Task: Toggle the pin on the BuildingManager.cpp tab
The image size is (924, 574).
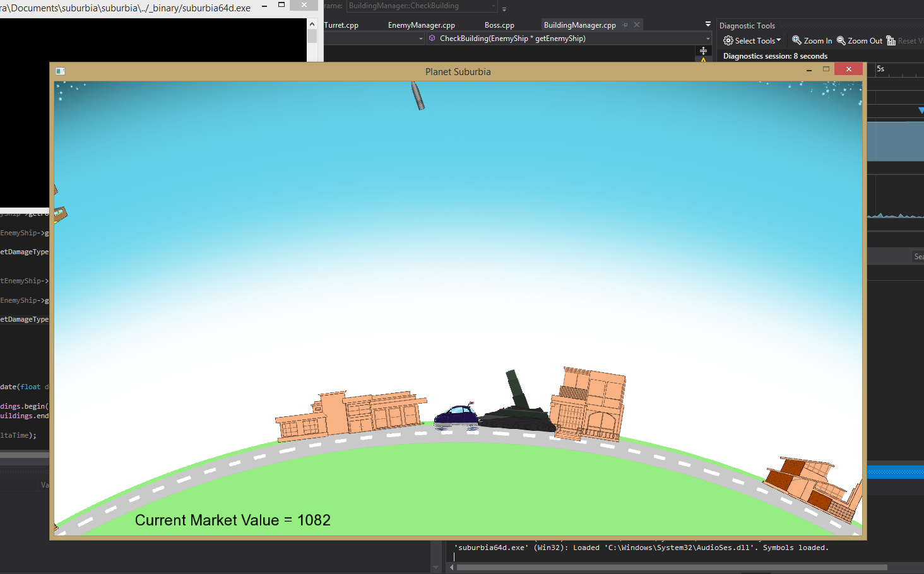Action: click(625, 25)
